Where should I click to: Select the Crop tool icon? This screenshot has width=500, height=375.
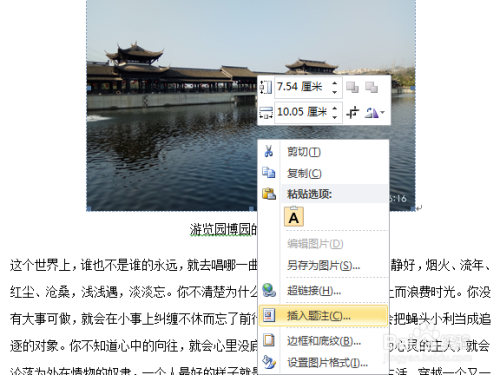coord(352,113)
